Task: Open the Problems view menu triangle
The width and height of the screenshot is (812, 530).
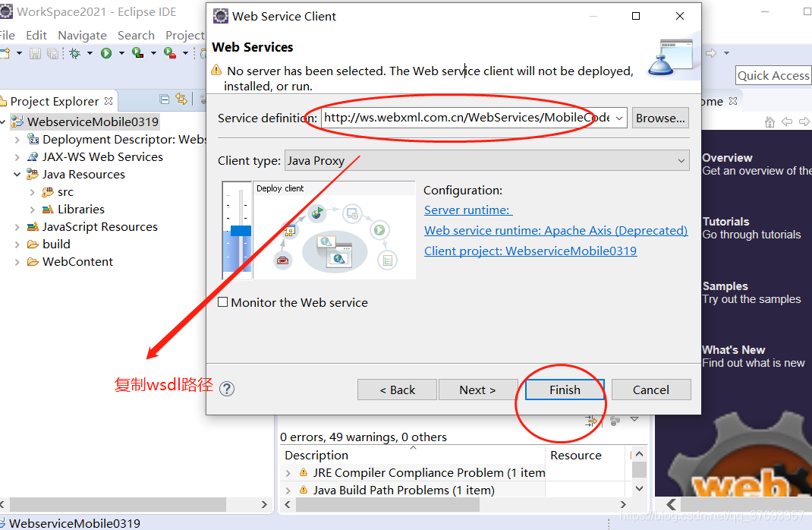Action: (634, 418)
